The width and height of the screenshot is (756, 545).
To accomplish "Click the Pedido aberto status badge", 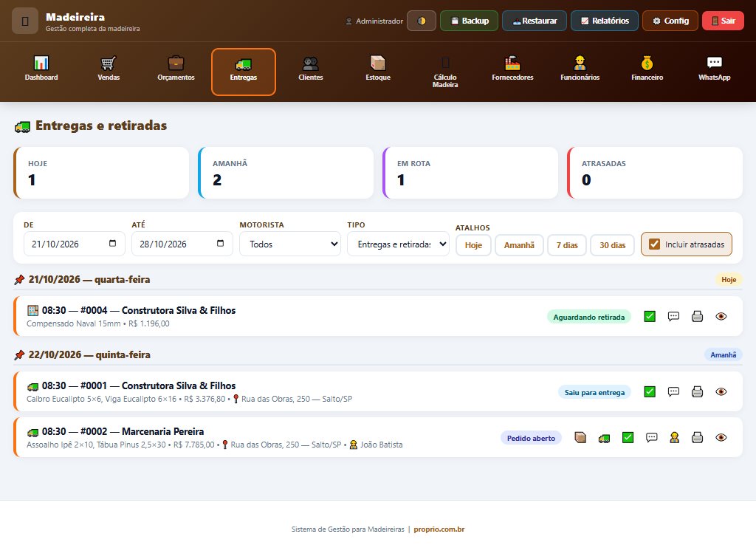I will [x=531, y=438].
